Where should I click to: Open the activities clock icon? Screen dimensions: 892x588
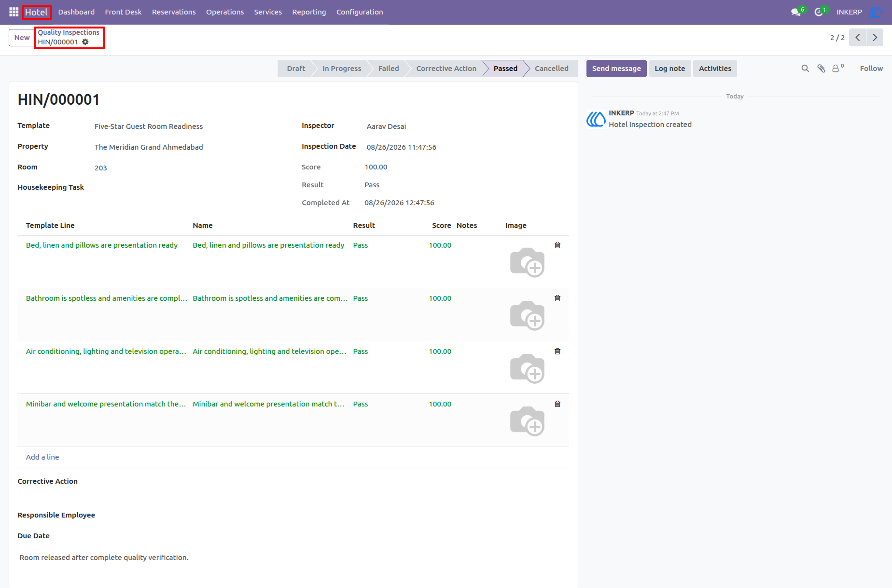(x=819, y=12)
